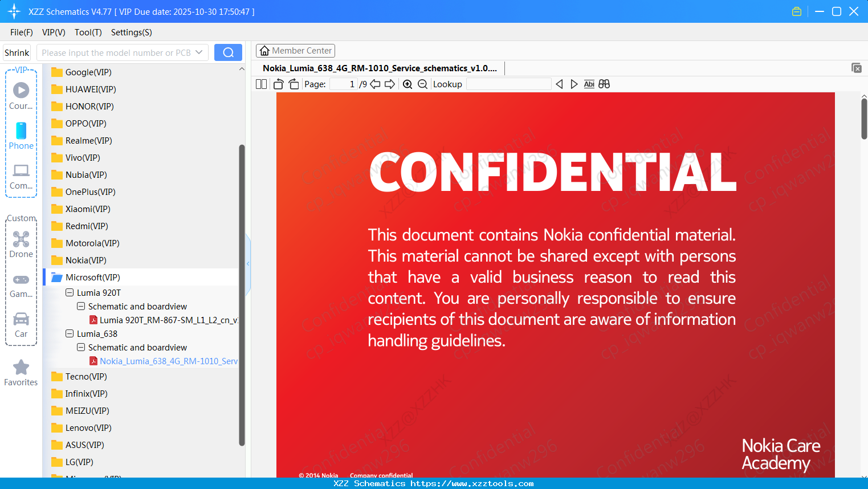This screenshot has height=489, width=868.
Task: Open the Favorites panel
Action: point(21,370)
